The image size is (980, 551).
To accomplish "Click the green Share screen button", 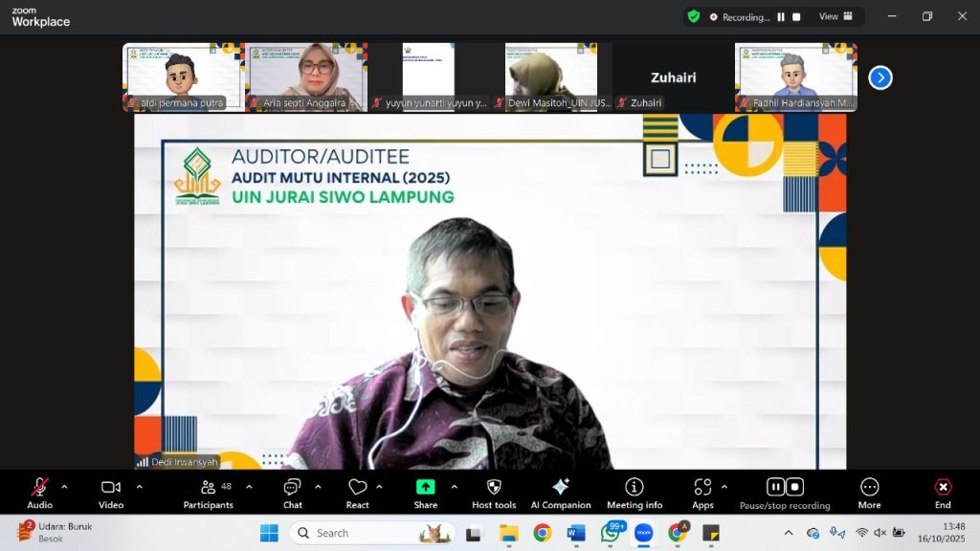I will click(x=425, y=493).
